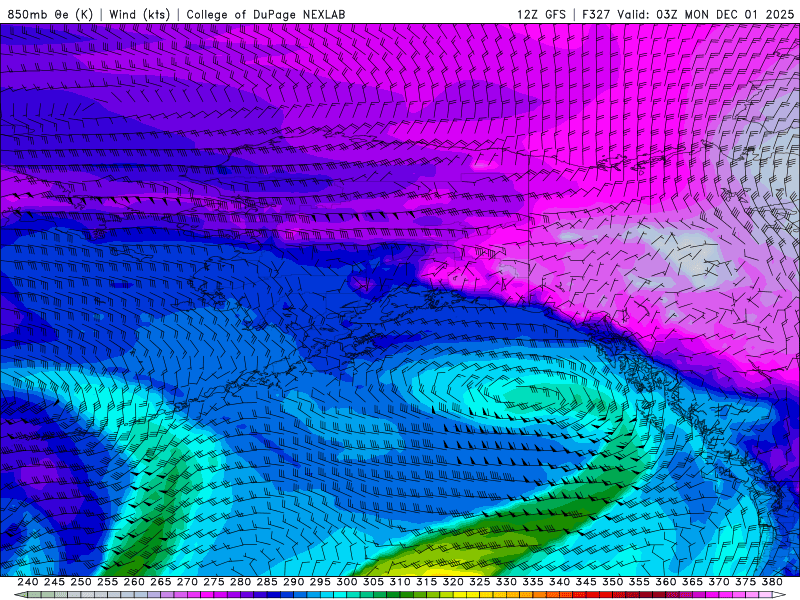Click the "12Z GFS" model run label
800x600 pixels.
[x=541, y=14]
